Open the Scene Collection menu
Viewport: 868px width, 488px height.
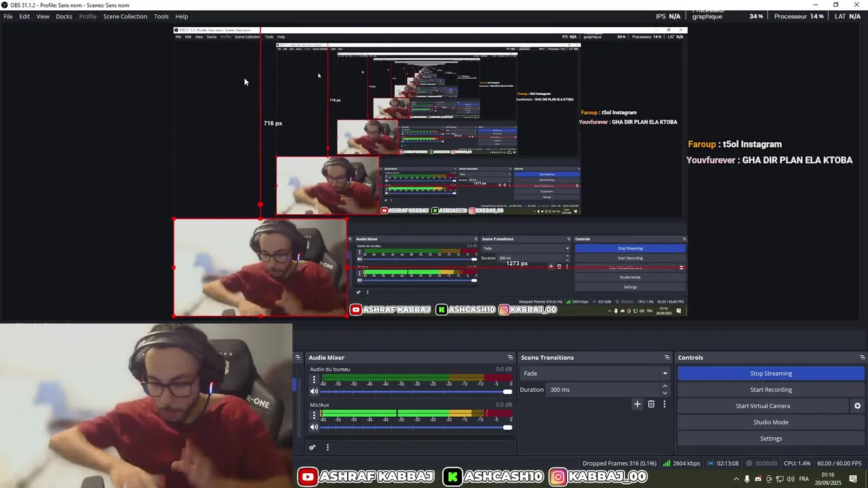point(125,16)
